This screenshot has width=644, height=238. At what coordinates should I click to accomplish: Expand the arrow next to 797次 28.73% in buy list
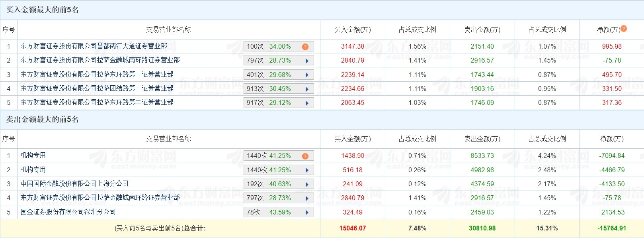(307, 61)
